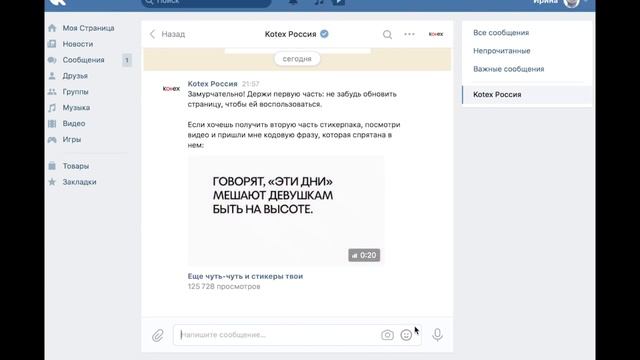Go back with the Назад button
The width and height of the screenshot is (640, 360).
coord(167,34)
